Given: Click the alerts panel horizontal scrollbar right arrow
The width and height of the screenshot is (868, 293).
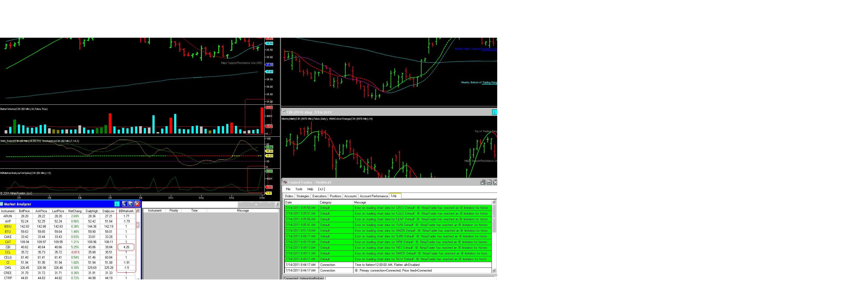Looking at the screenshot, I should tap(277, 204).
